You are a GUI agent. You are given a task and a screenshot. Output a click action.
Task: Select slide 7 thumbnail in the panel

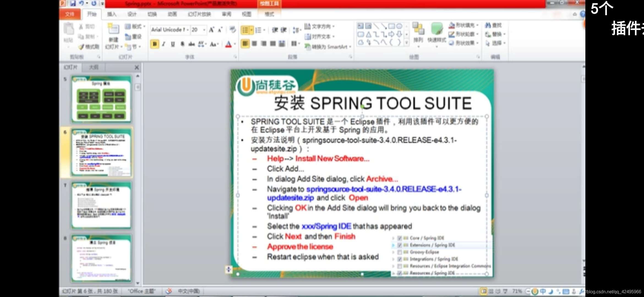101,205
